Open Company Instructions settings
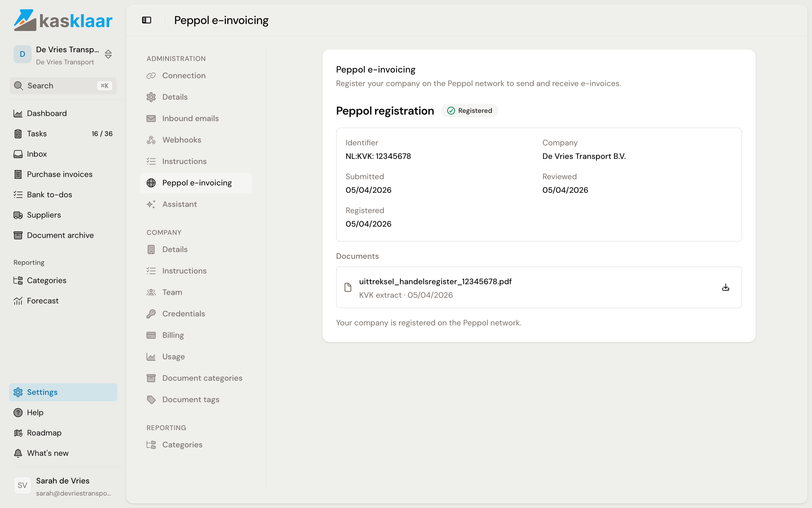The width and height of the screenshot is (812, 508). [x=196, y=271]
